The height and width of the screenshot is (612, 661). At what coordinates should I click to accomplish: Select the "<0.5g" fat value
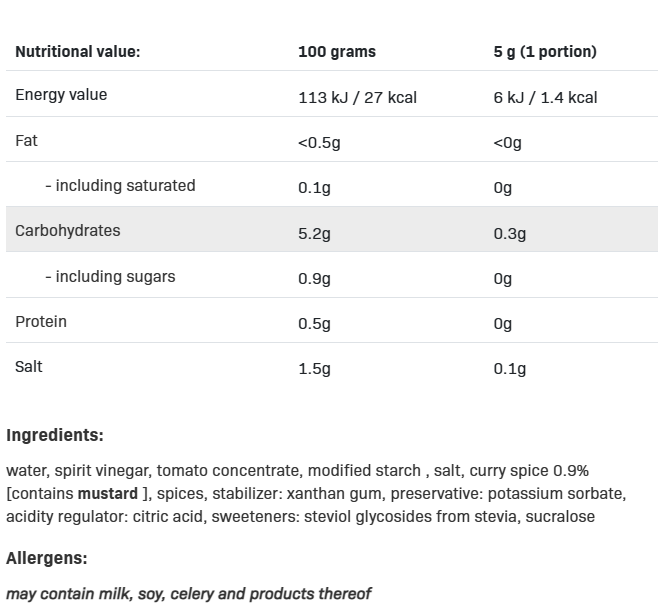click(319, 143)
